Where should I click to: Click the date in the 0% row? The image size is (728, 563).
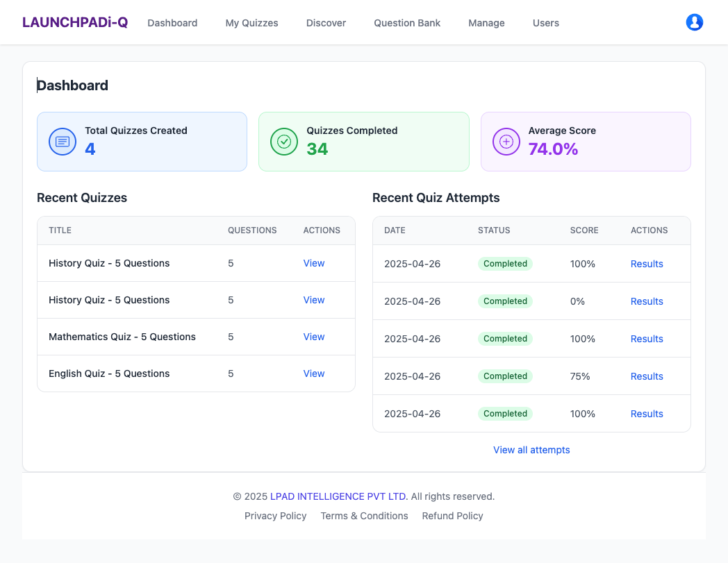pos(413,301)
